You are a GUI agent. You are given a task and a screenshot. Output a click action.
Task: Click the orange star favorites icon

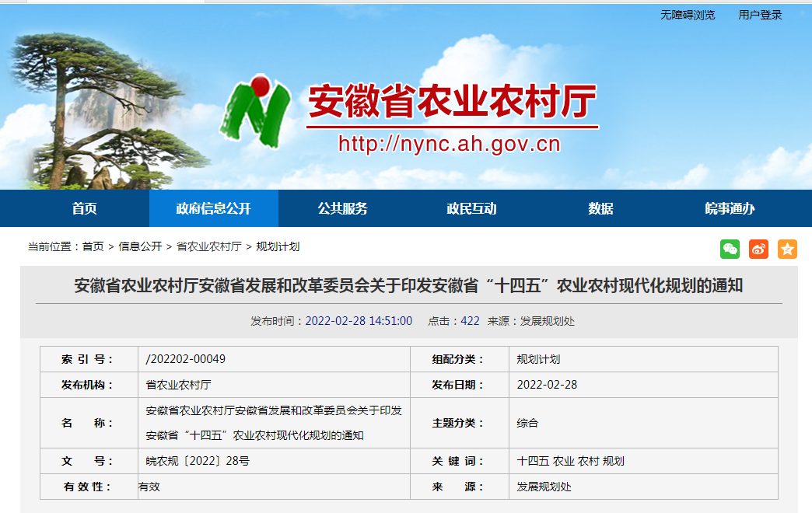[787, 249]
